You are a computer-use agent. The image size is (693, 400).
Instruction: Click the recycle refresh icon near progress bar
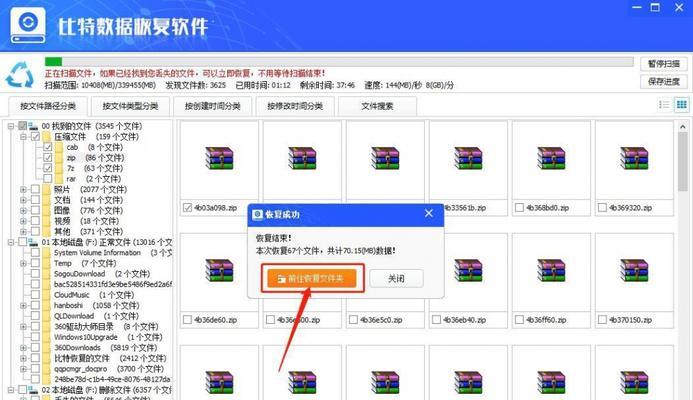20,75
